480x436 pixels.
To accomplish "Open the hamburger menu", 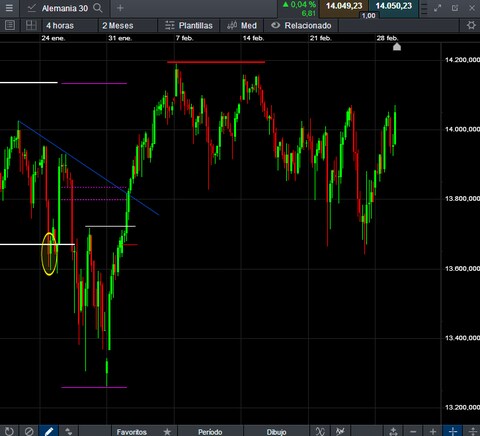I will tap(9, 8).
